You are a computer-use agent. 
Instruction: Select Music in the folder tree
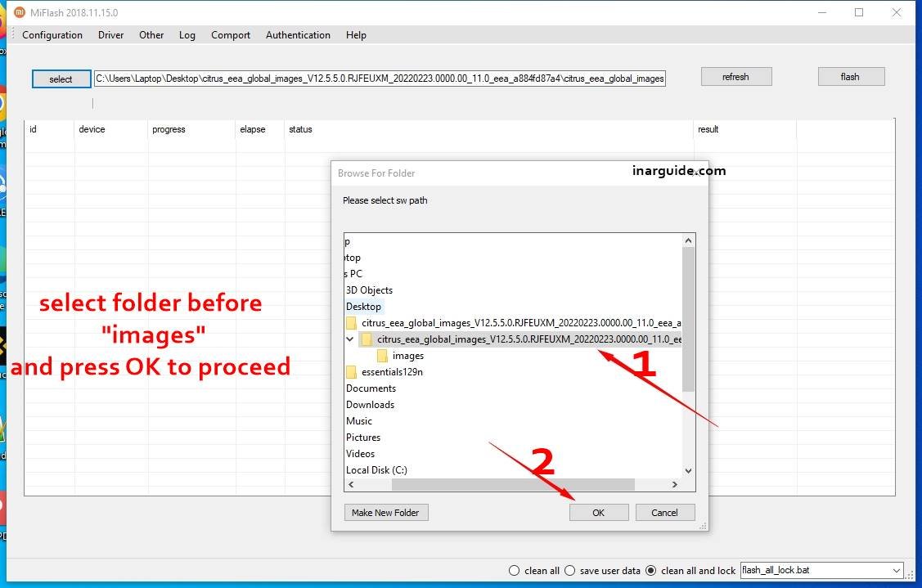click(x=359, y=422)
